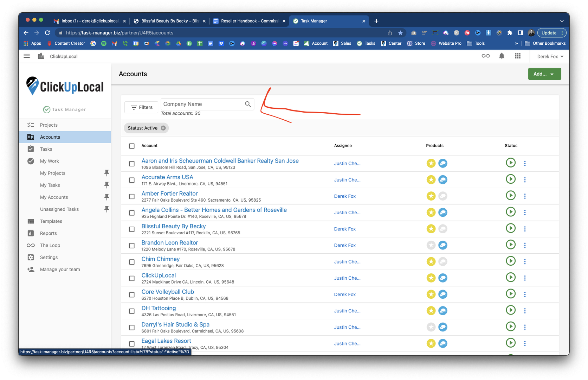Select all accounts with header checkbox
The width and height of the screenshot is (588, 380).
[x=132, y=146]
